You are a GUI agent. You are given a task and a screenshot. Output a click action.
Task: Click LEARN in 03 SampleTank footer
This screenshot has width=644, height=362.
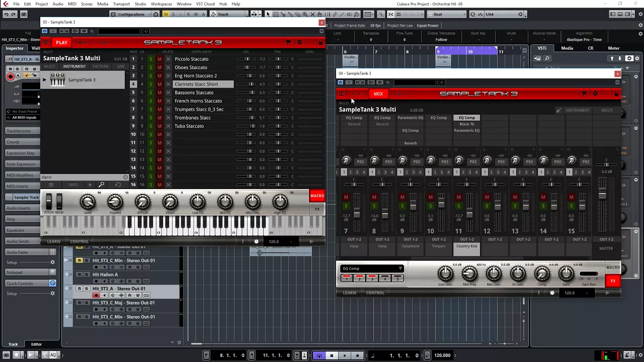tap(53, 241)
